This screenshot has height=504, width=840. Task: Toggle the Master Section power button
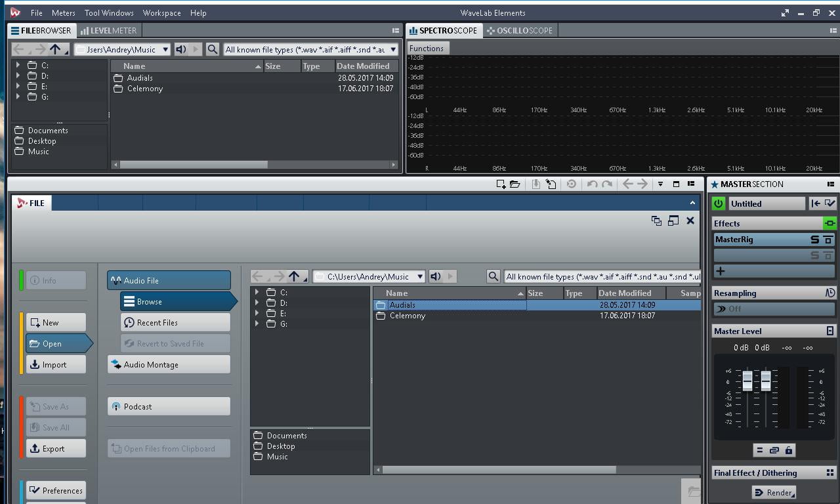[719, 203]
